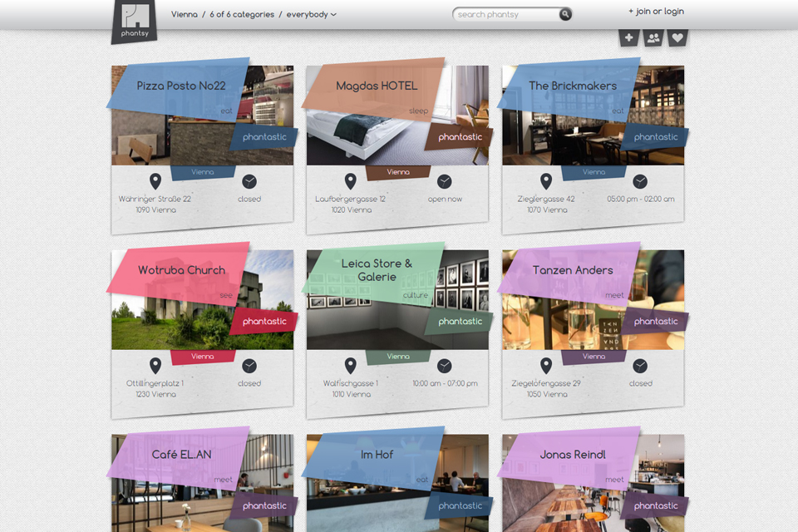
Task: Open the Leica Store & Galerie title banner
Action: (373, 273)
